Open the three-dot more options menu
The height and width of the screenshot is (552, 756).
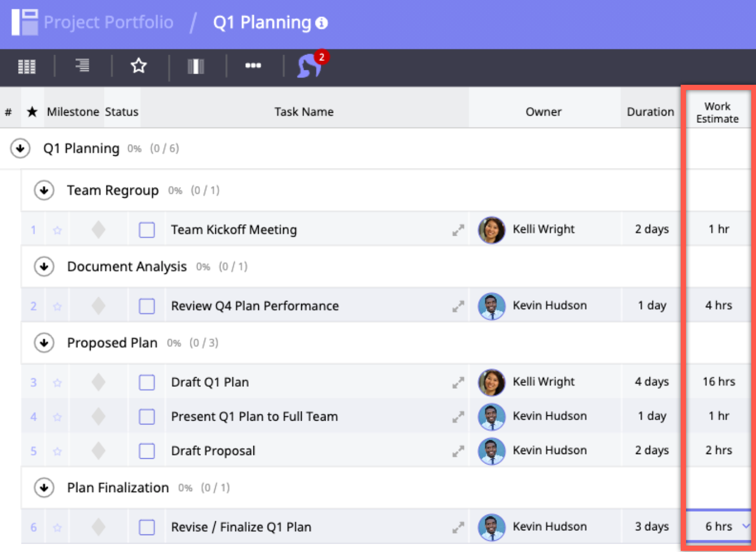tap(253, 66)
